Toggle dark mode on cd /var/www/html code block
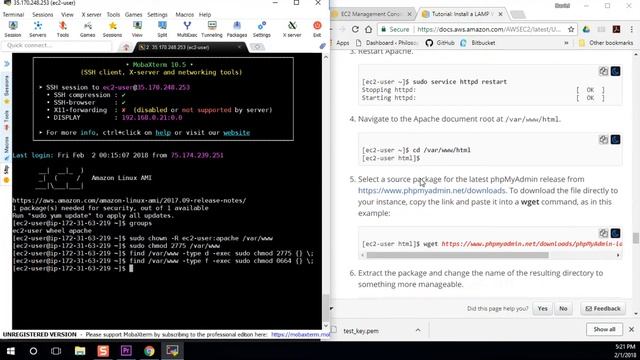 616,140
